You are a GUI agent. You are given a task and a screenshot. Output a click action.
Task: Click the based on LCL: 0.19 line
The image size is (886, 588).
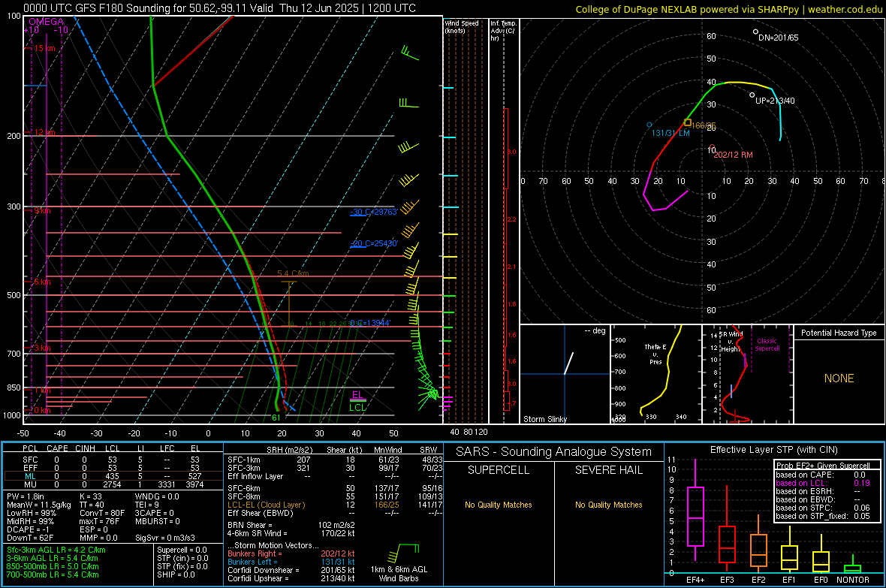pos(822,483)
